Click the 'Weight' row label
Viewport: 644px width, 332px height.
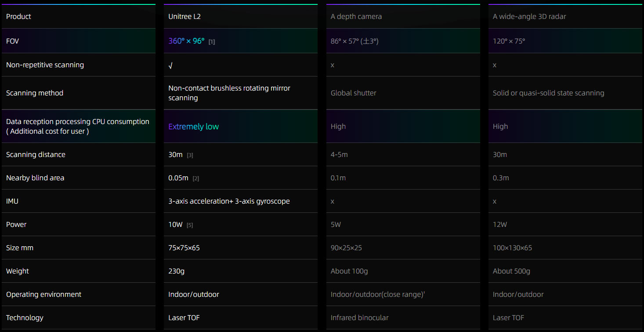click(18, 271)
